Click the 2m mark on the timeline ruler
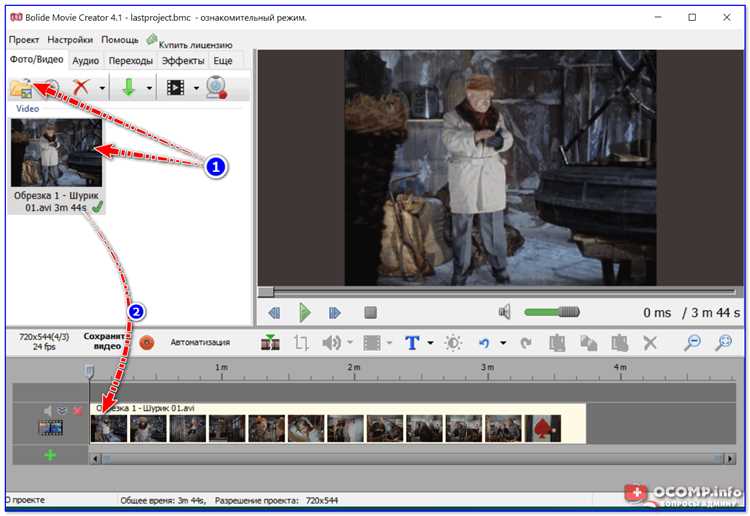 point(354,367)
